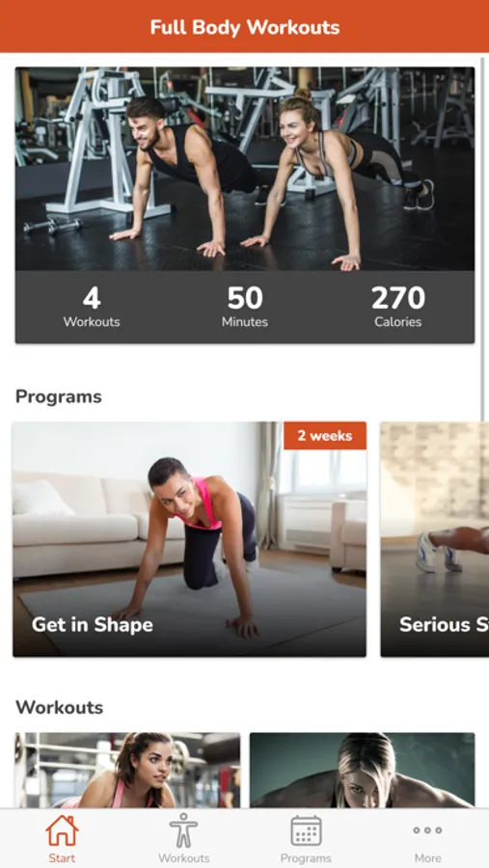
Task: Select the Programs calendar icon
Action: 306,830
